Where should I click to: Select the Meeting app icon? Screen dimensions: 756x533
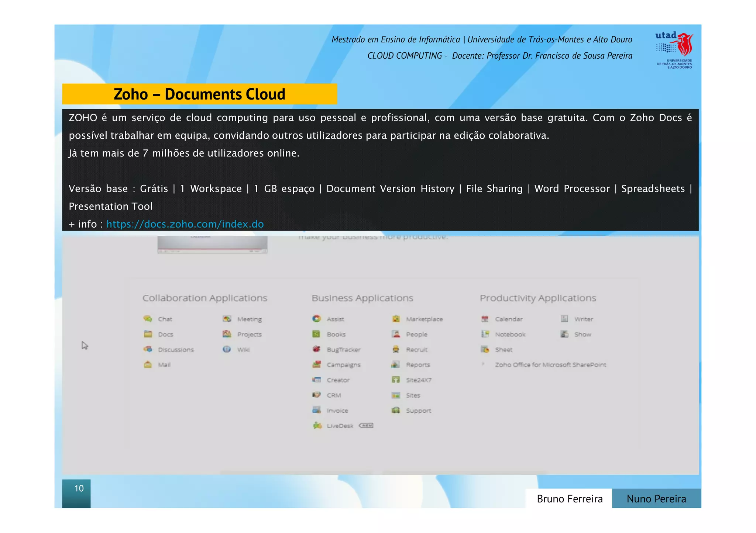[227, 319]
